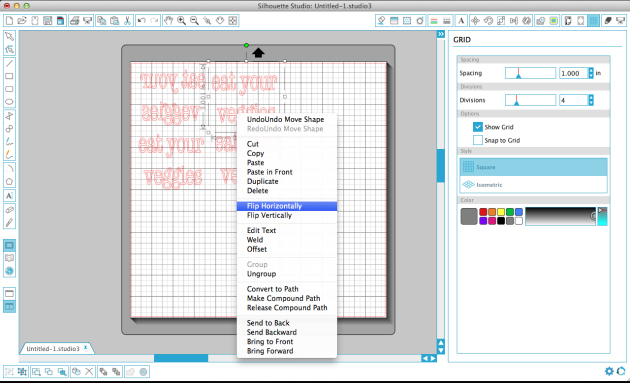Enable the Snap to Grid checkbox
Image resolution: width=630 pixels, height=383 pixels.
point(478,140)
